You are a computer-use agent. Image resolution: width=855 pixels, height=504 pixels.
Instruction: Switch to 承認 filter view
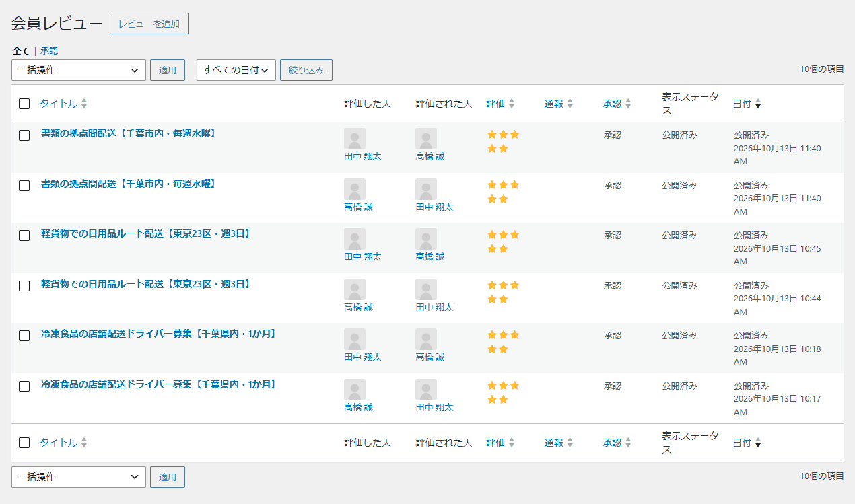pos(49,50)
